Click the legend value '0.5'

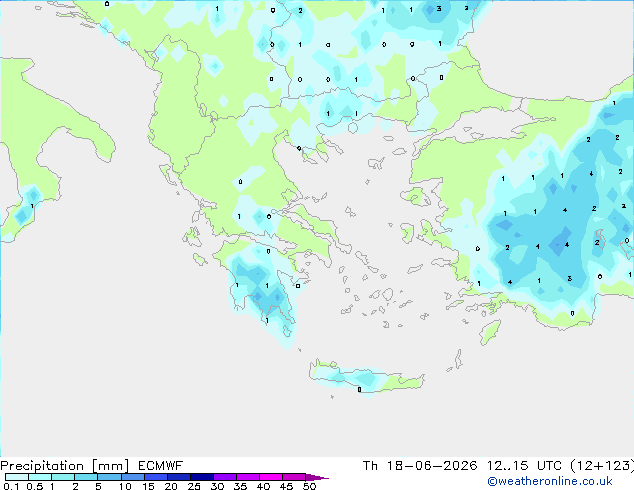click(35, 486)
